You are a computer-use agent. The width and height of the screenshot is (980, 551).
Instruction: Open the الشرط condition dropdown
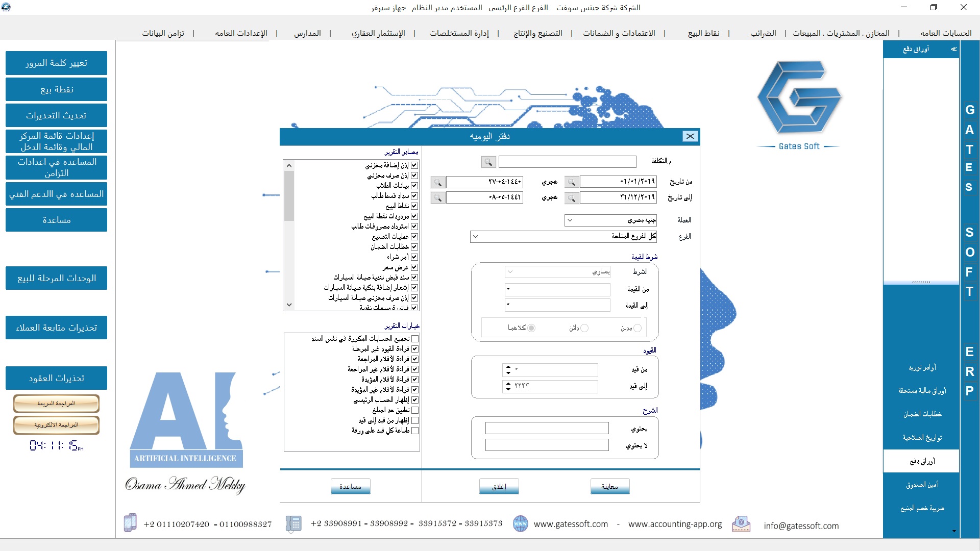coord(557,272)
